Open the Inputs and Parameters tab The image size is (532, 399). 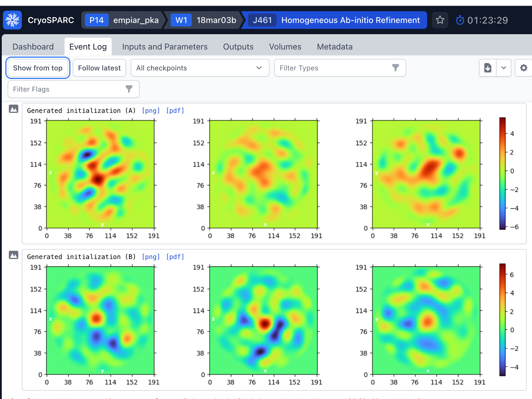click(165, 47)
